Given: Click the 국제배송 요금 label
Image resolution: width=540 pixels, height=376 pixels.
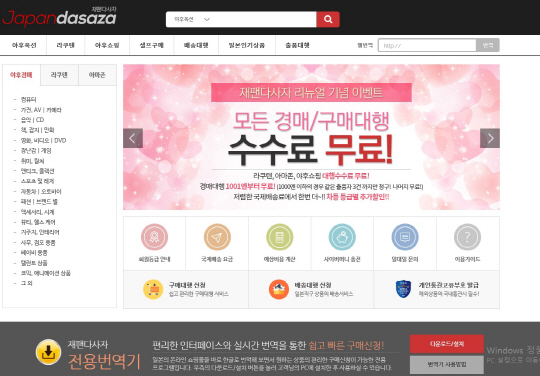Looking at the screenshot, I should click(x=217, y=259).
